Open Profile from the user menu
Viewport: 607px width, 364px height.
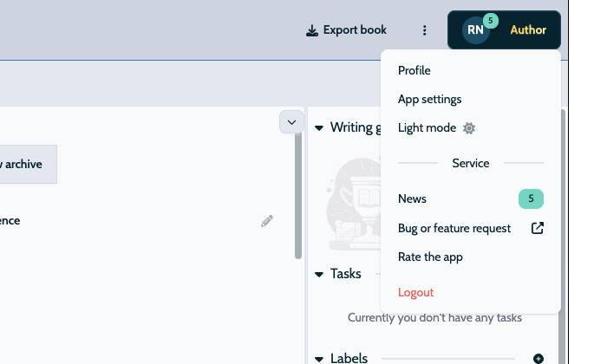click(x=414, y=70)
